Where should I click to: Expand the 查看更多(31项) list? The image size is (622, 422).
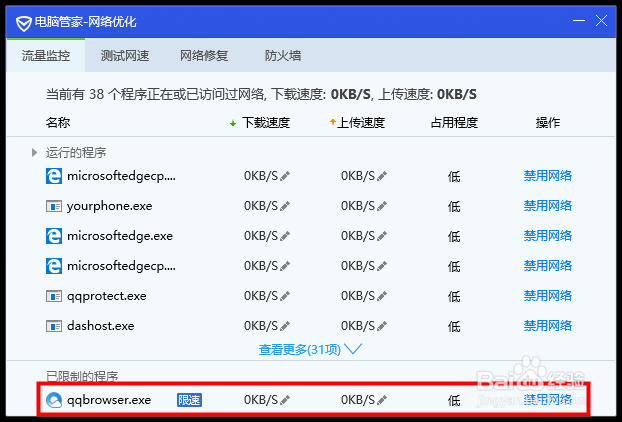click(x=310, y=349)
